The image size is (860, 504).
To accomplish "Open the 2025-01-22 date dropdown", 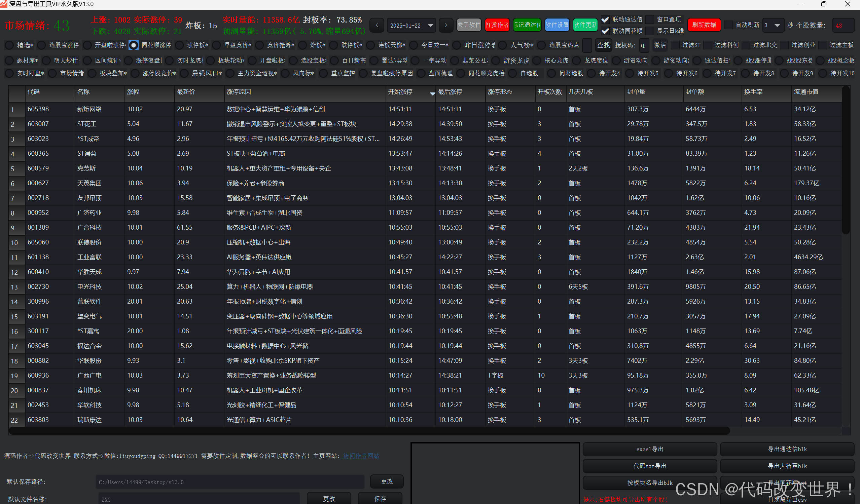I will pyautogui.click(x=430, y=25).
